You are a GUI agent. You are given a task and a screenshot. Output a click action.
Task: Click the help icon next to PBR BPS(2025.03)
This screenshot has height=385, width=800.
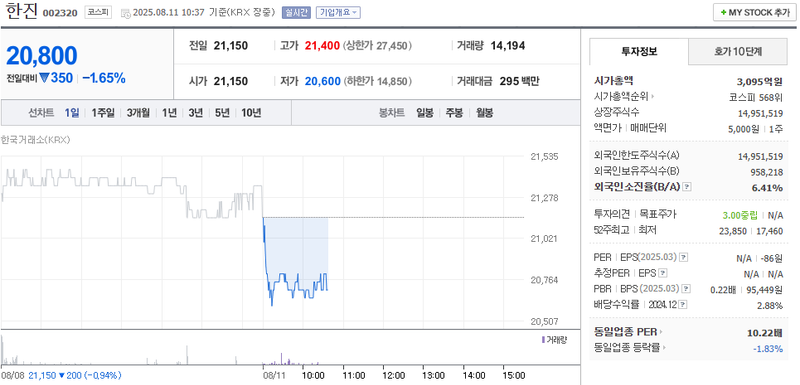[686, 289]
